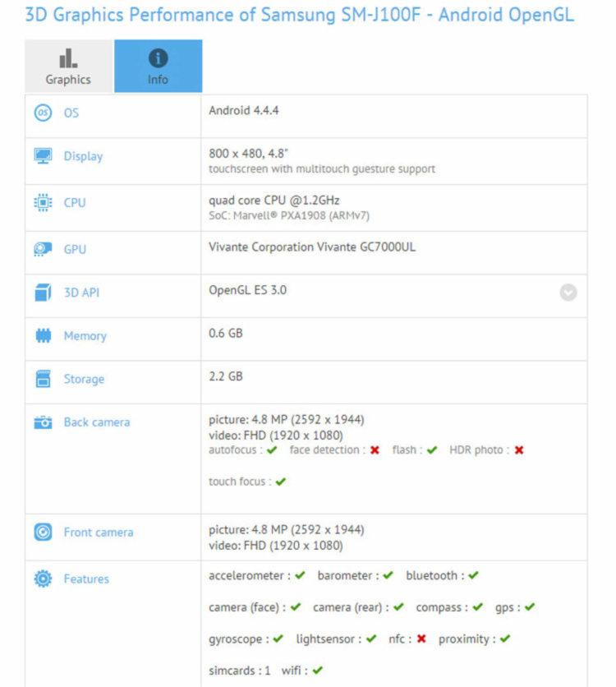Click the Memory label
The width and height of the screenshot is (616, 687).
click(85, 336)
